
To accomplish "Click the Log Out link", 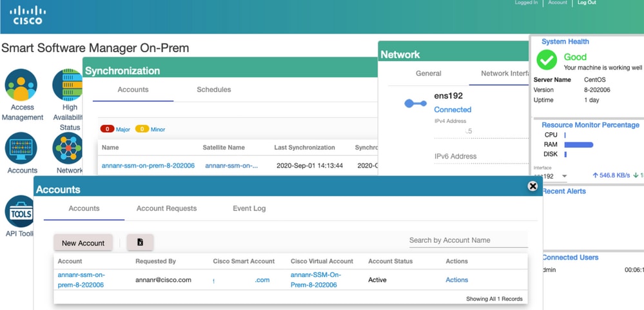I will (x=587, y=3).
